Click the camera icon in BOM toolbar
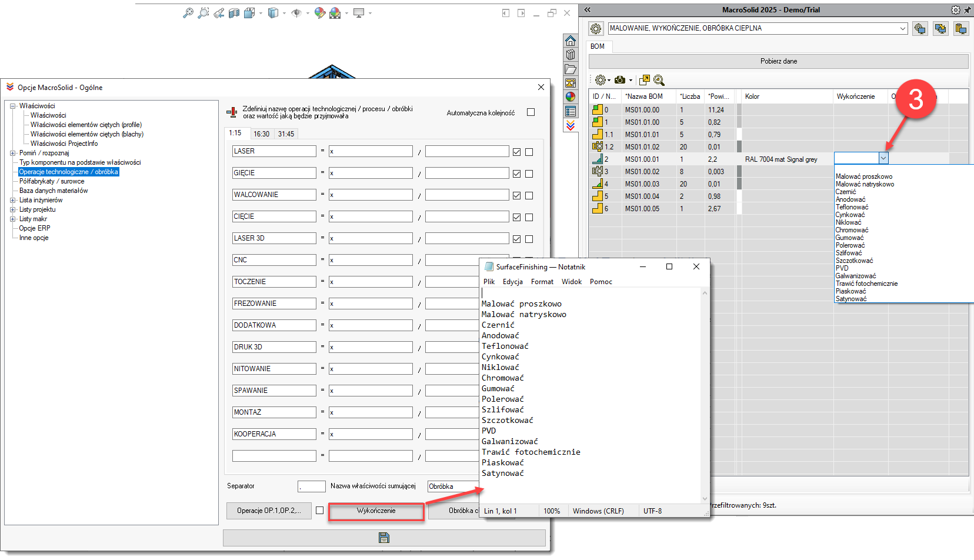Image resolution: width=974 pixels, height=560 pixels. coord(620,80)
